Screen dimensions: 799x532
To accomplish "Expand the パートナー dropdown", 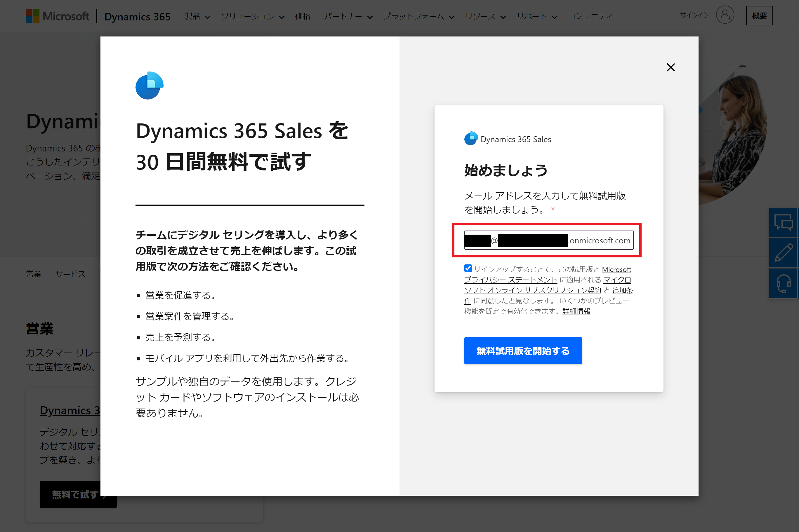I will pyautogui.click(x=348, y=16).
